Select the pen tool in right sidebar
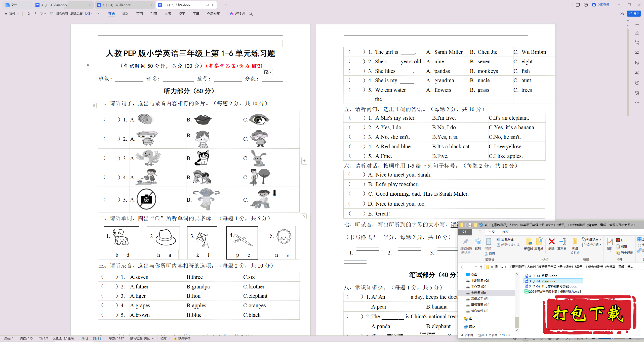Viewport: 644px width, 342px height. [x=637, y=33]
